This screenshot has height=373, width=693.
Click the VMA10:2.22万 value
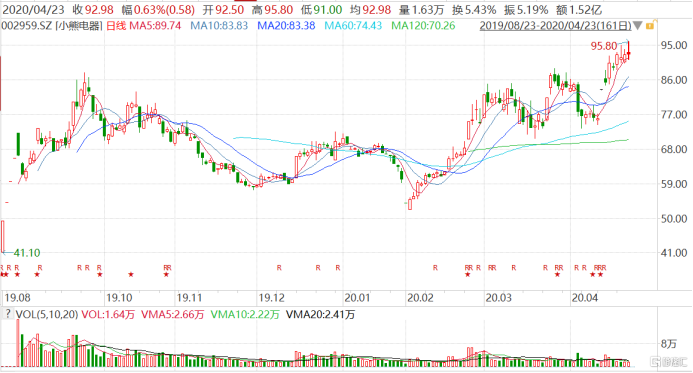click(x=245, y=315)
